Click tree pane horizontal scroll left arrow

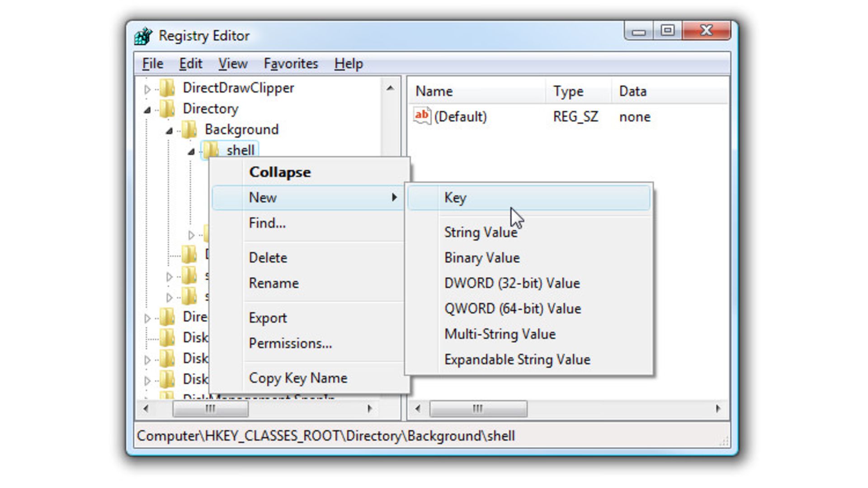click(x=146, y=408)
